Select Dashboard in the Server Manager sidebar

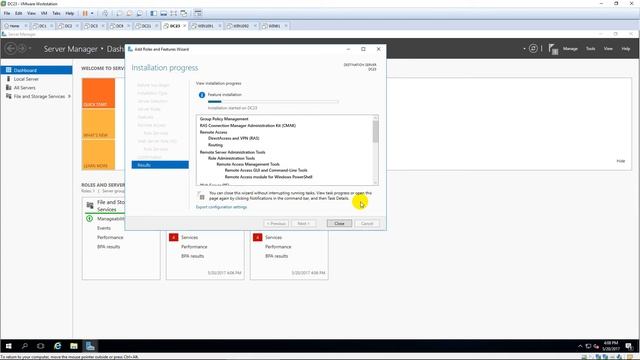pyautogui.click(x=36, y=70)
